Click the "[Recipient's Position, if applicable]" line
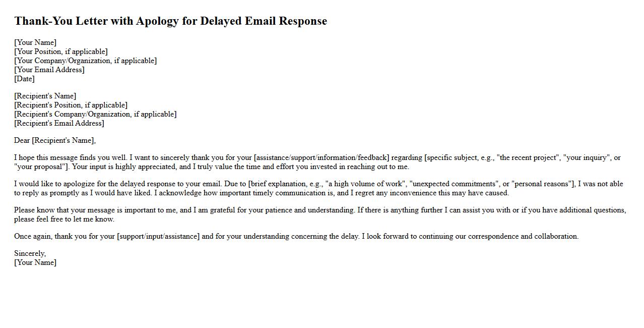Viewport: 644px width, 328px height. pyautogui.click(x=71, y=105)
